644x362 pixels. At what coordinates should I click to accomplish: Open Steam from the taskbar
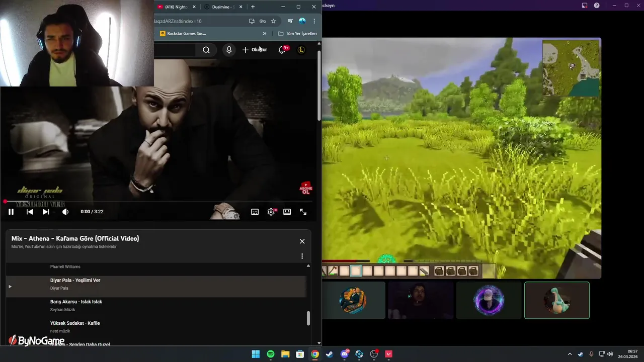tap(330, 354)
